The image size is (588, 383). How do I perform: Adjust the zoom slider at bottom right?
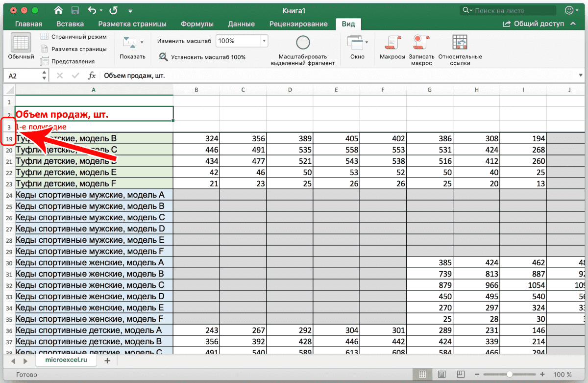pyautogui.click(x=509, y=373)
